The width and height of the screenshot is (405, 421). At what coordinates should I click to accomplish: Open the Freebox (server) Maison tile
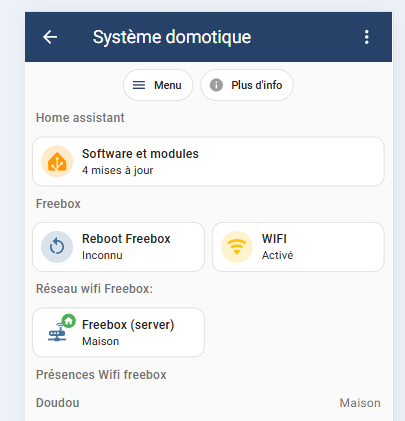[118, 332]
